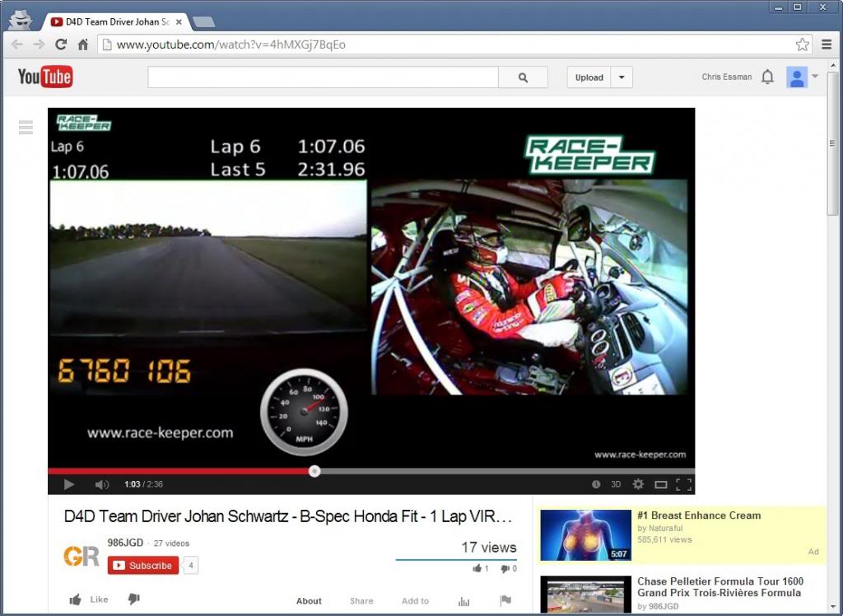
Task: Report the video with the flag icon
Action: pyautogui.click(x=505, y=601)
